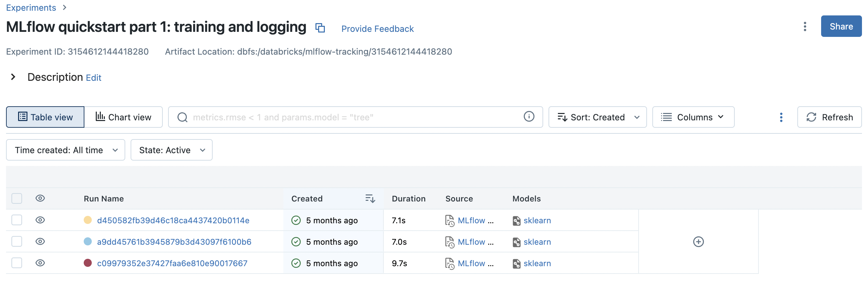Viewport: 868px width, 295px height.
Task: Open the kebab menu next to Share
Action: click(804, 26)
